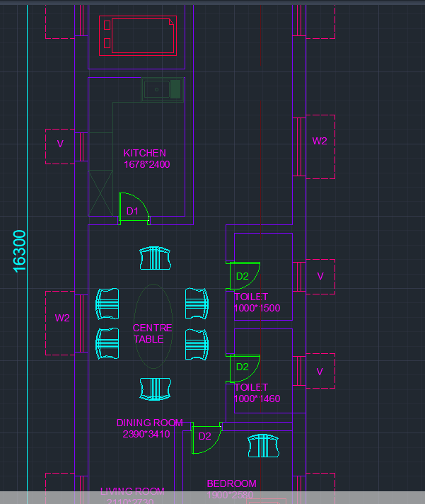
Task: Pick the 1000*1500 toilet size text
Action: (257, 308)
